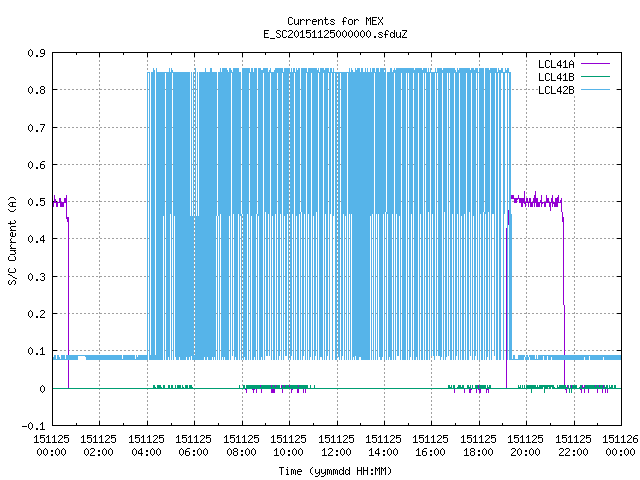Screen dimensions: 640x480
Task: Click the 151126 00:00 x-axis tick label
Action: coord(620,445)
